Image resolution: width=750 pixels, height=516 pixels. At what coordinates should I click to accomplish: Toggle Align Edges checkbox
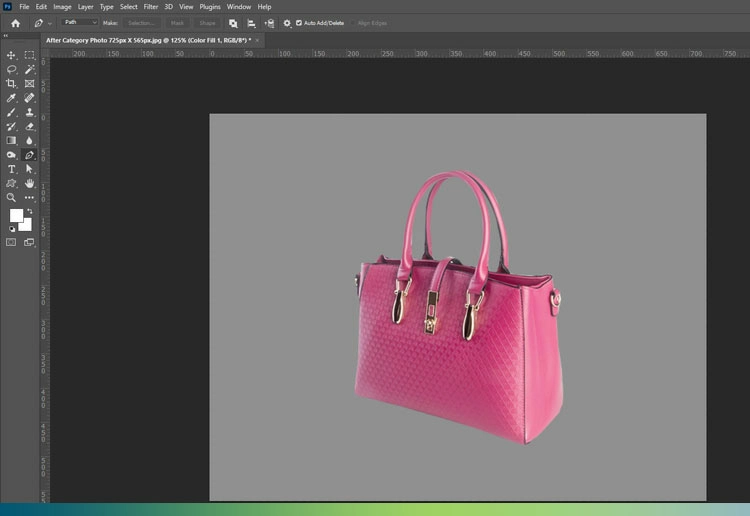point(353,23)
